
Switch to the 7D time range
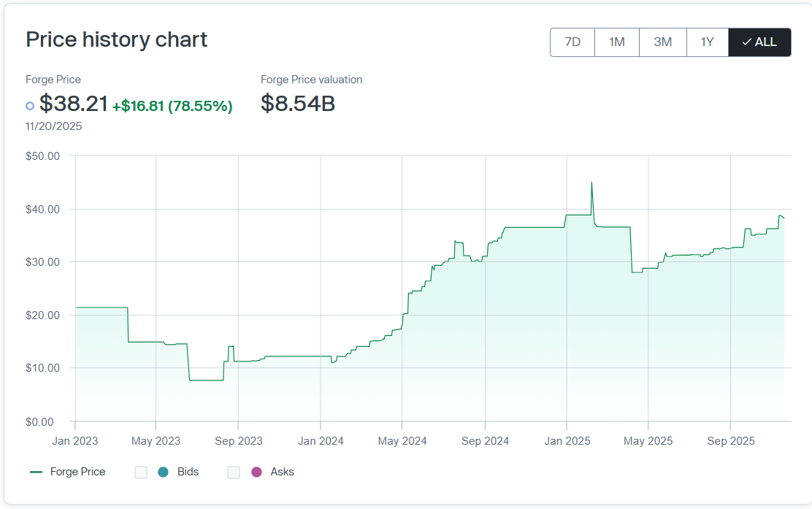572,42
